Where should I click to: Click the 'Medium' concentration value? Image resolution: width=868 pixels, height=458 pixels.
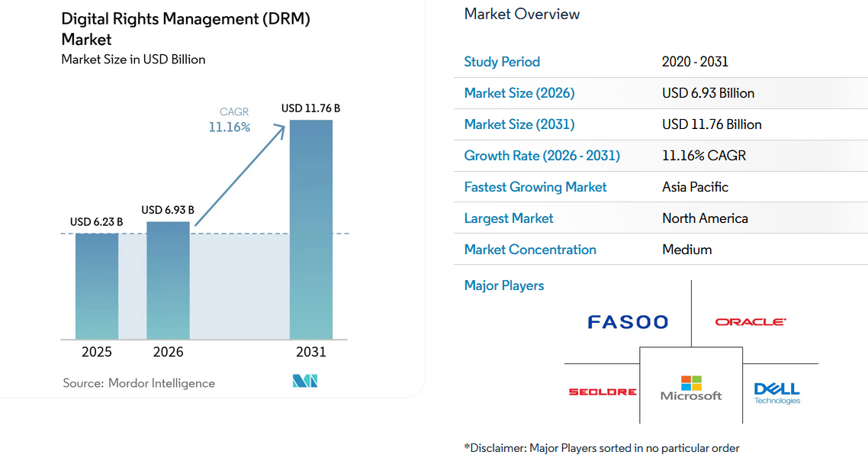(687, 250)
